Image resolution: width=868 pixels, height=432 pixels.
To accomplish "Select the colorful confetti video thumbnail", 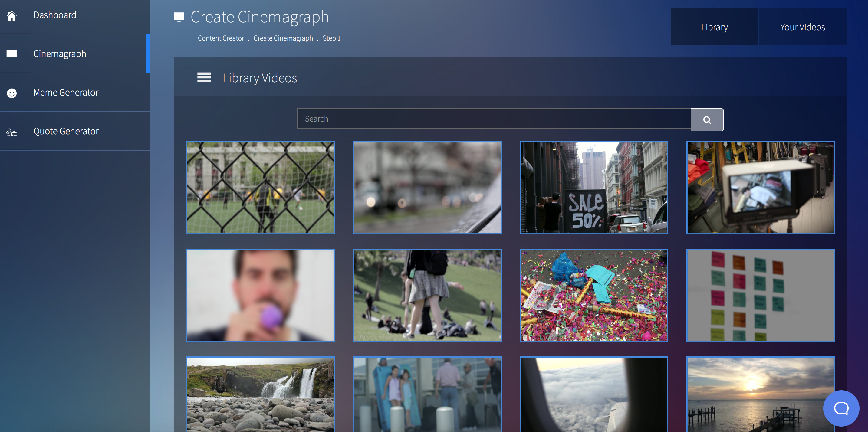I will tap(594, 295).
